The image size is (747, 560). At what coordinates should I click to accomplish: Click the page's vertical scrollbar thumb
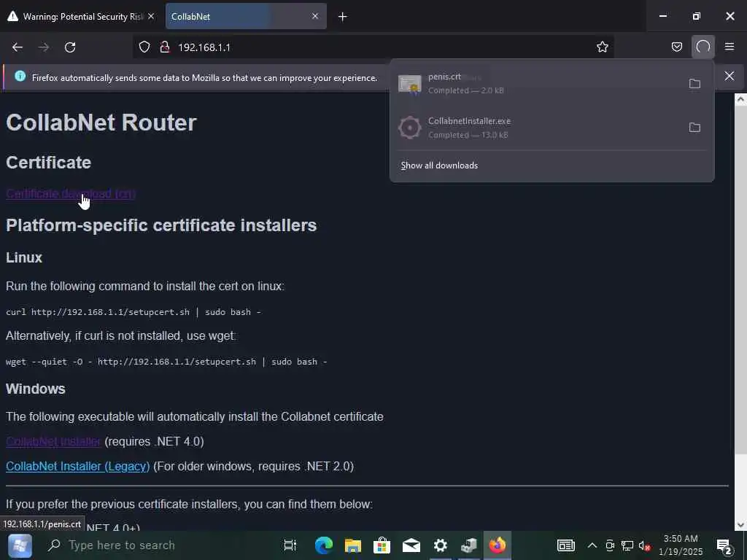point(740,280)
